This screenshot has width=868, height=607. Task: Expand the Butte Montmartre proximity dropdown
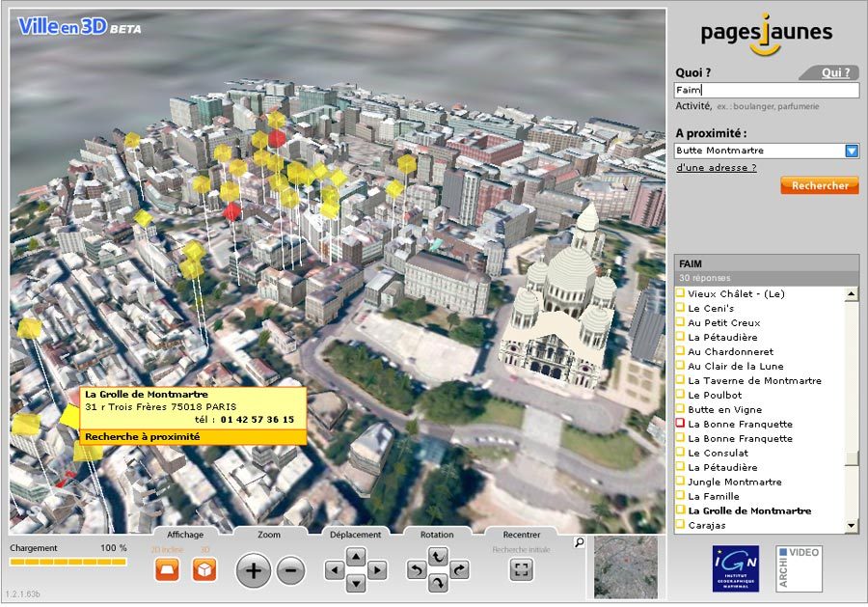[x=851, y=151]
